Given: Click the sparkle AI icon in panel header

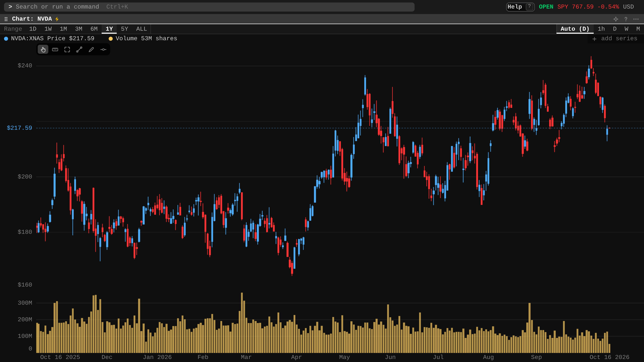Looking at the screenshot, I should (x=616, y=19).
